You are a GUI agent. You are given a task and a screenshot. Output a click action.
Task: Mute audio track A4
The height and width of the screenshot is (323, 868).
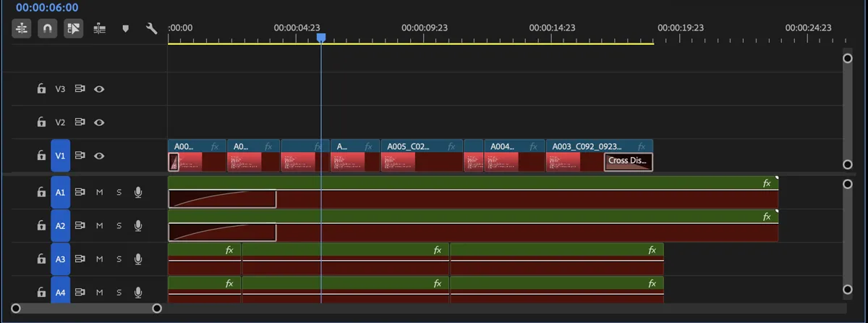point(100,293)
